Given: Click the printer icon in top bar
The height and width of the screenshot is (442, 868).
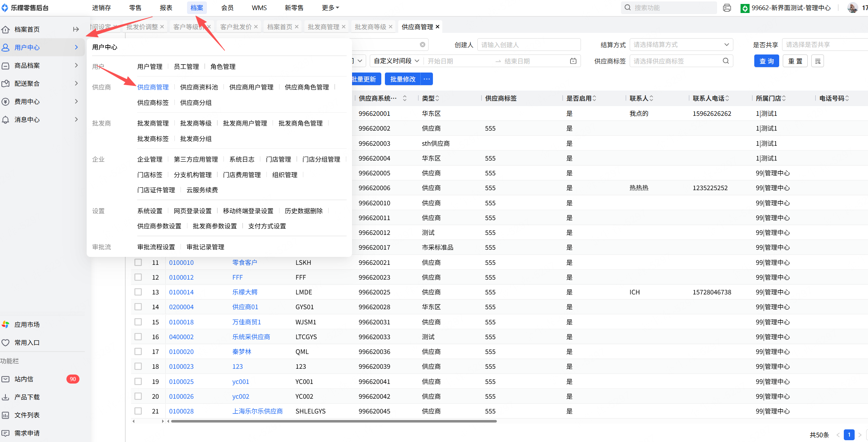Looking at the screenshot, I should pos(727,8).
